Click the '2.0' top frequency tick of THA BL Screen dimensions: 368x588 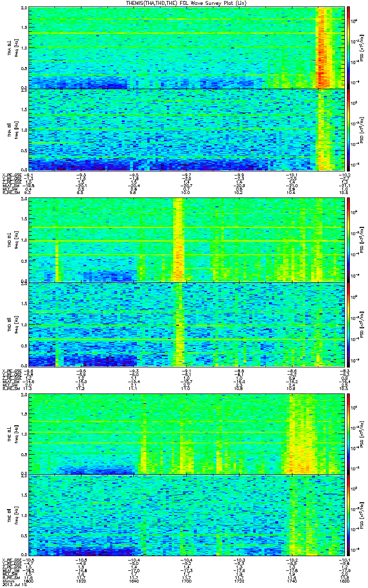(x=24, y=9)
